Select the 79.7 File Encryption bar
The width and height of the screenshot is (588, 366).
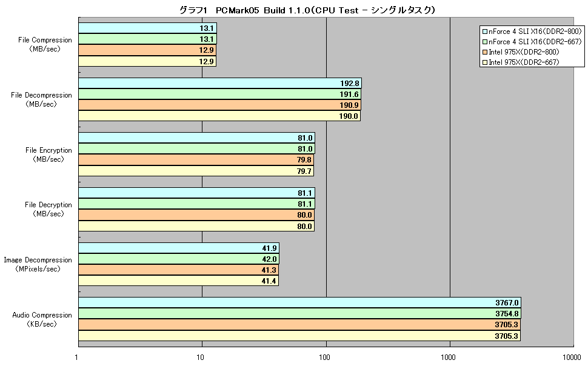tap(196, 171)
